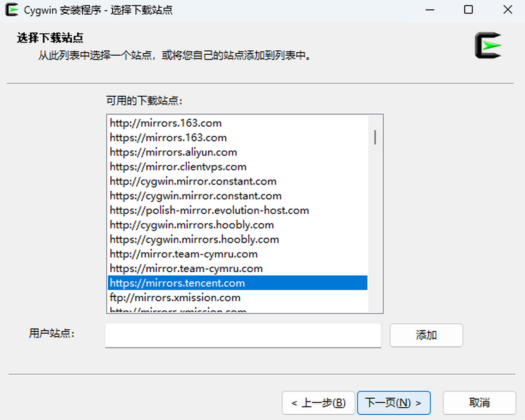Viewport: 525px width, 420px height.
Task: Close the Cygwin setup window
Action: (507, 10)
